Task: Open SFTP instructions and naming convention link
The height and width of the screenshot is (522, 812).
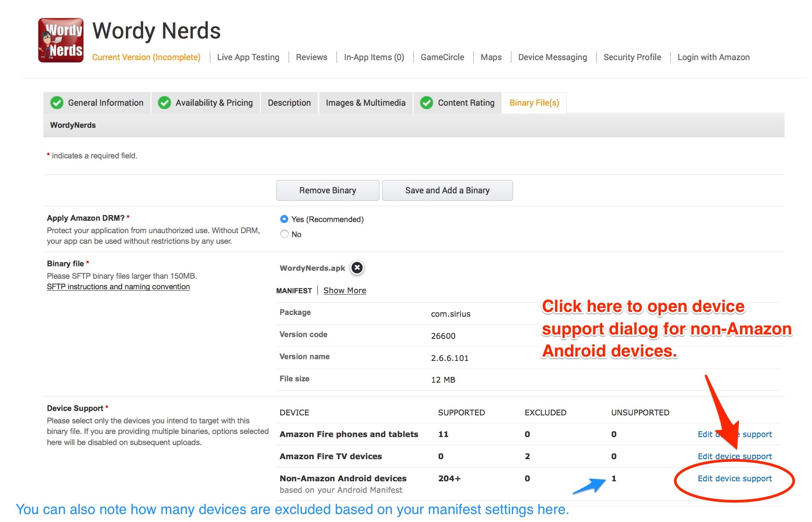Action: (118, 287)
